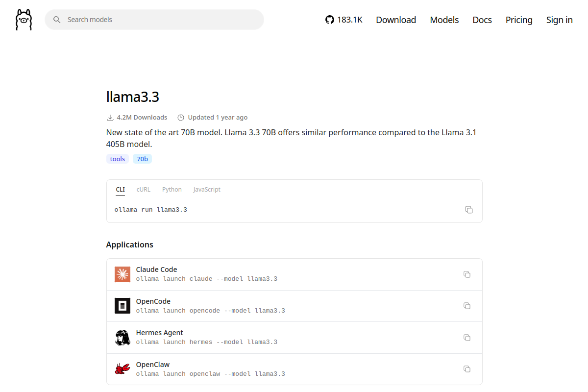Copy the Claude Code launch command
This screenshot has height=392, width=588.
(467, 274)
